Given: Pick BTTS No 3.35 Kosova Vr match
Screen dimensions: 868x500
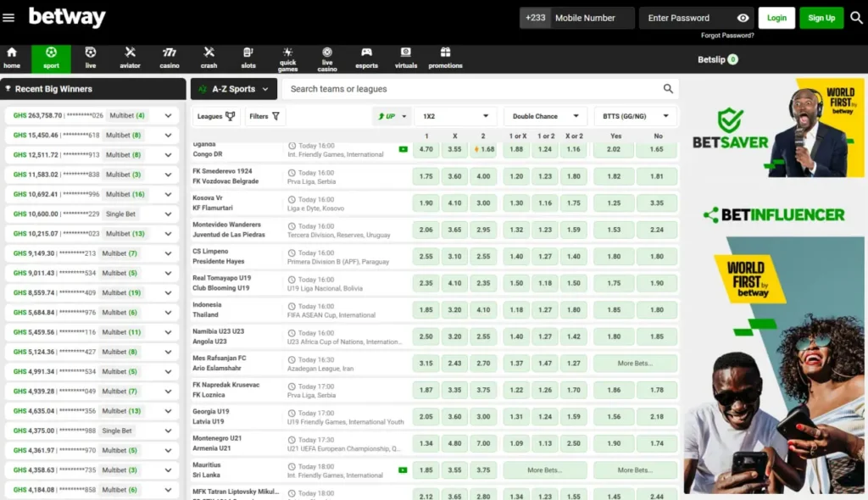Looking at the screenshot, I should (657, 203).
